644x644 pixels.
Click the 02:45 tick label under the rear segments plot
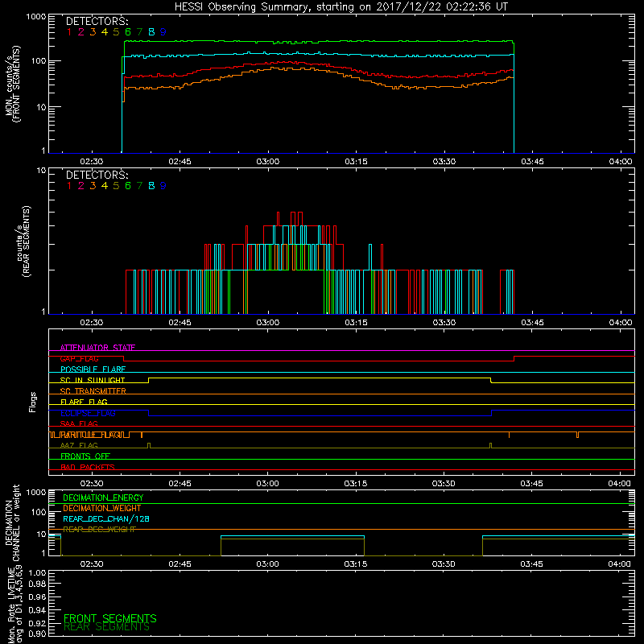[x=180, y=323]
